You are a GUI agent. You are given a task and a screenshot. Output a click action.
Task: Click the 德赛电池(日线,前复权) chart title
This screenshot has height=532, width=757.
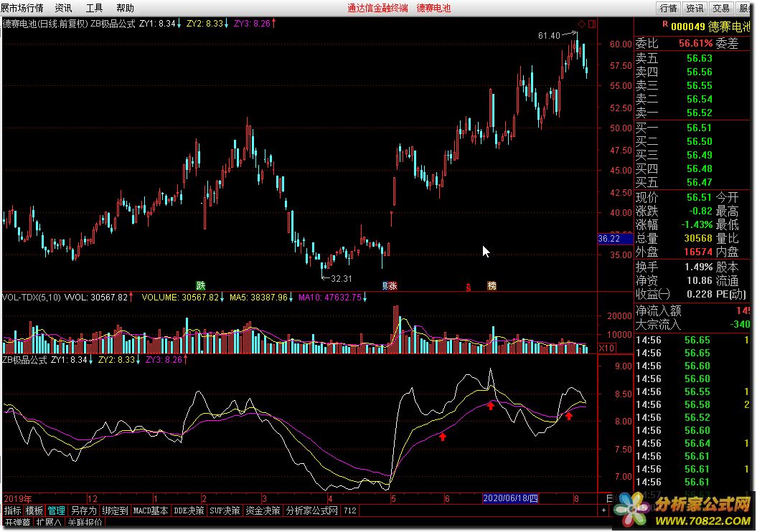tap(45, 24)
